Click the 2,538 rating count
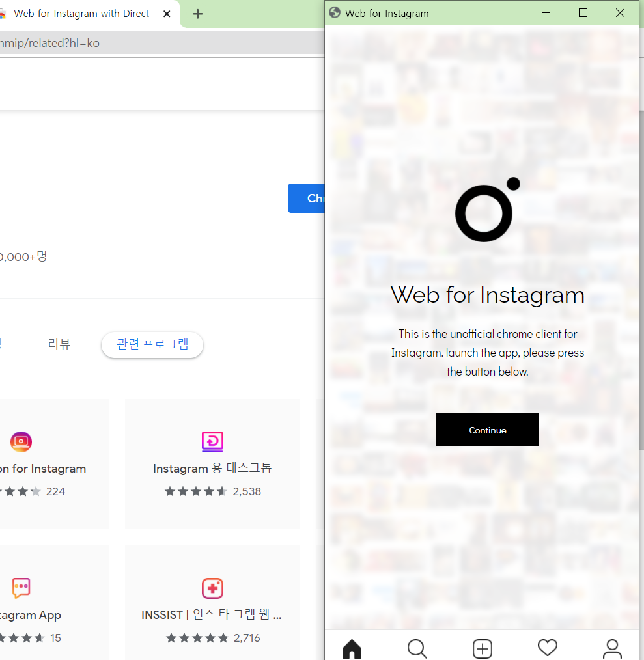This screenshot has height=660, width=644. coord(247,491)
